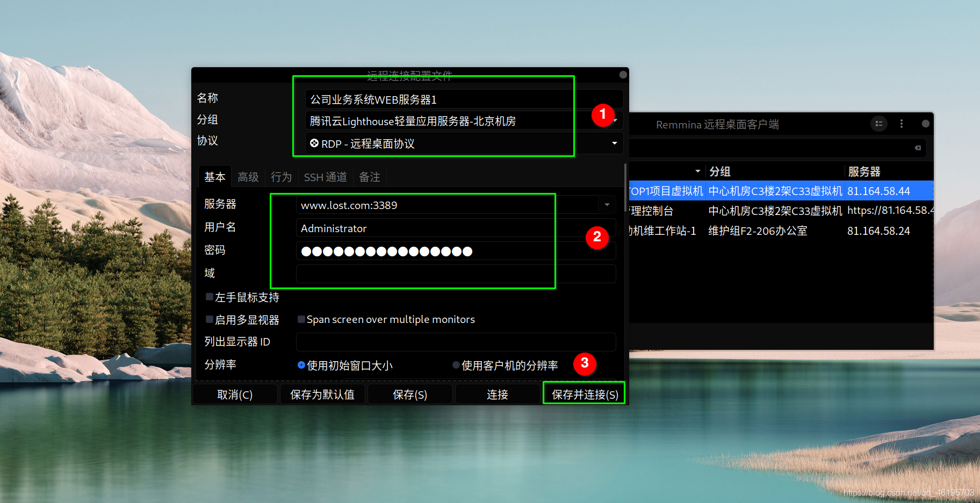Click the 连接 button
Screen dimensions: 980x503
[x=498, y=394]
